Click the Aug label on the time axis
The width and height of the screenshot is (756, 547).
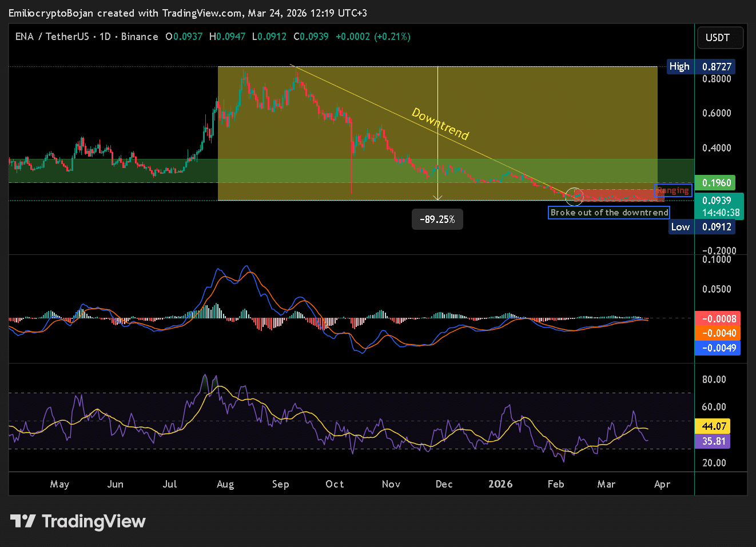click(225, 484)
